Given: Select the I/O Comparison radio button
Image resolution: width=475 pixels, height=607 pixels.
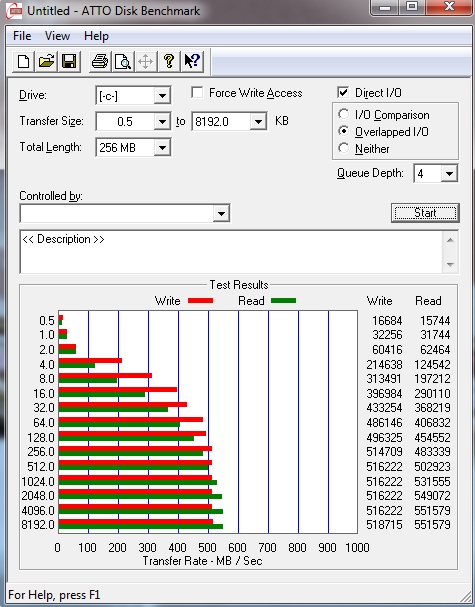Looking at the screenshot, I should tap(343, 114).
